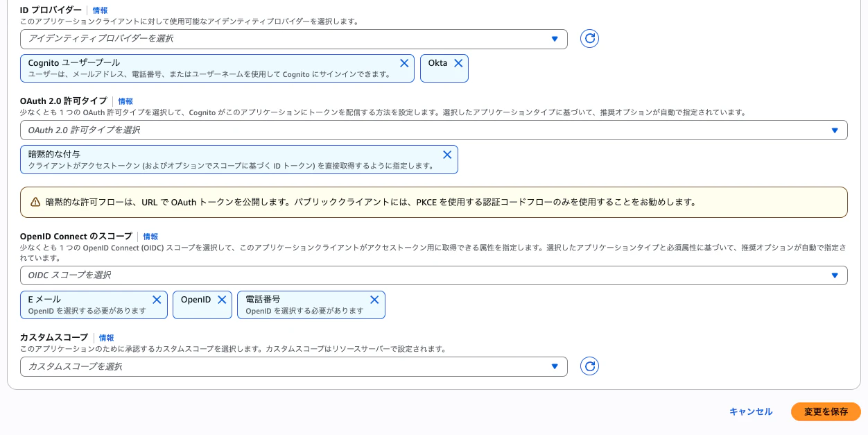868x435 pixels.
Task: Remove the E メール scope token
Action: [157, 300]
